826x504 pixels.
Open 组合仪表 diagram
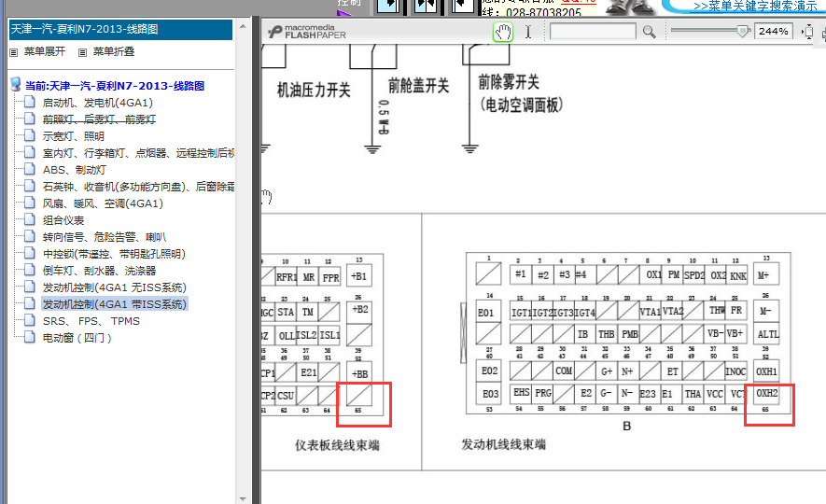pos(63,220)
